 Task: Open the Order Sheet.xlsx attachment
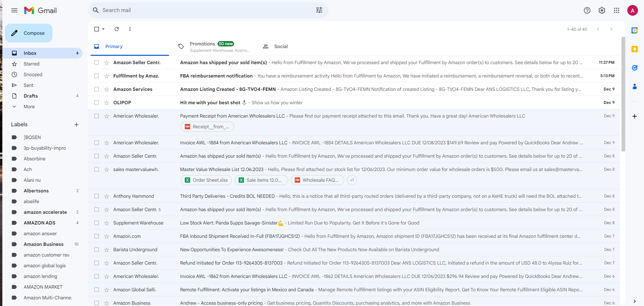[x=207, y=180]
